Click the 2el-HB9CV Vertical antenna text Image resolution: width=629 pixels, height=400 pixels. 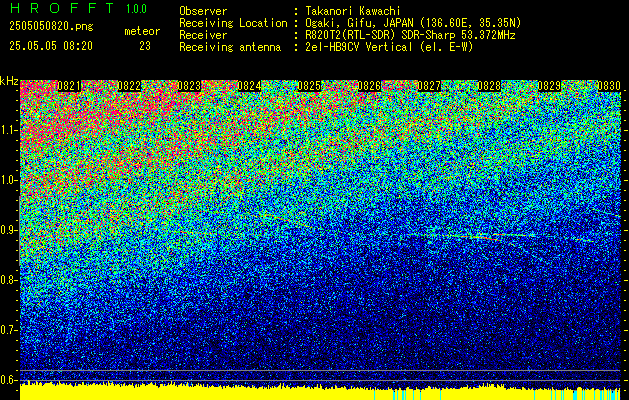(x=390, y=47)
